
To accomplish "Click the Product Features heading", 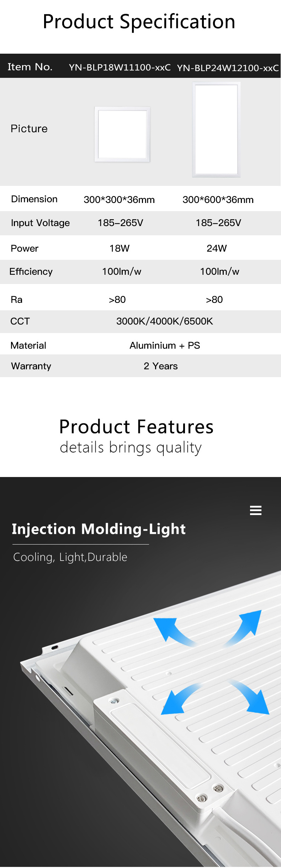I will tap(136, 427).
